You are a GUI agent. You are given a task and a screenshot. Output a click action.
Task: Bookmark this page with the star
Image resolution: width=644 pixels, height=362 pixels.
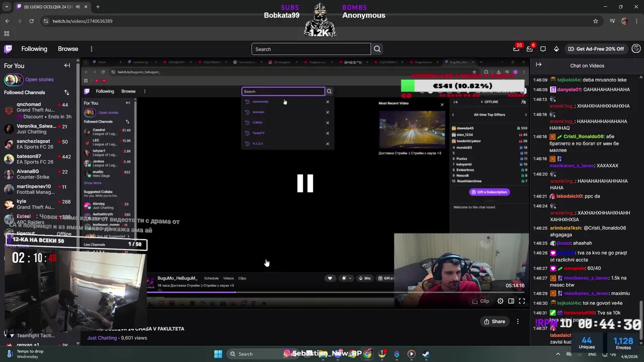point(596,21)
